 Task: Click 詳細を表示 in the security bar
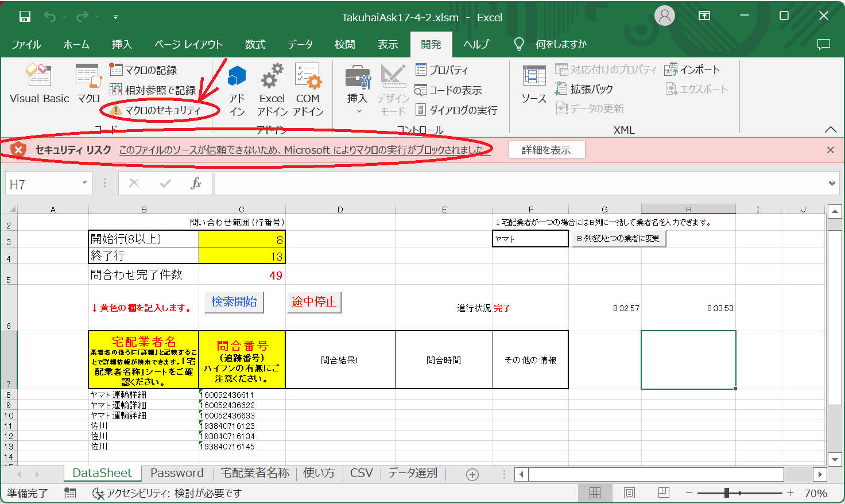point(546,150)
